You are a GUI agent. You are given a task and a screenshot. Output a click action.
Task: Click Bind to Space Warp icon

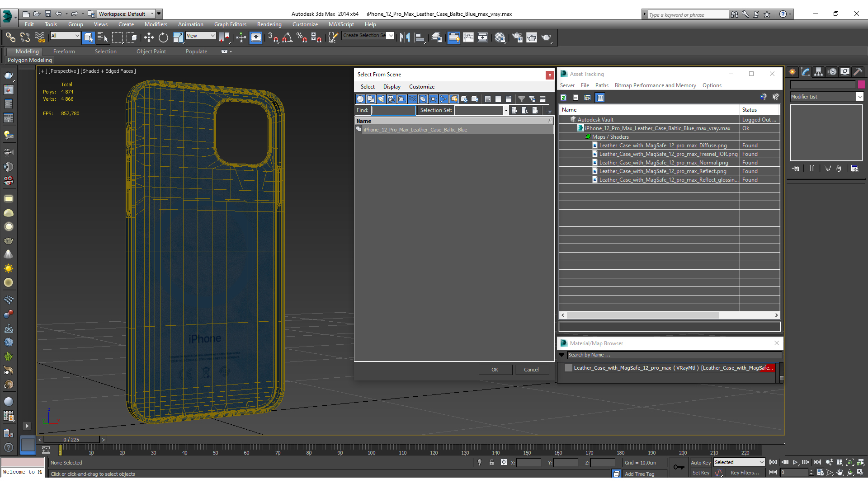[x=40, y=38]
